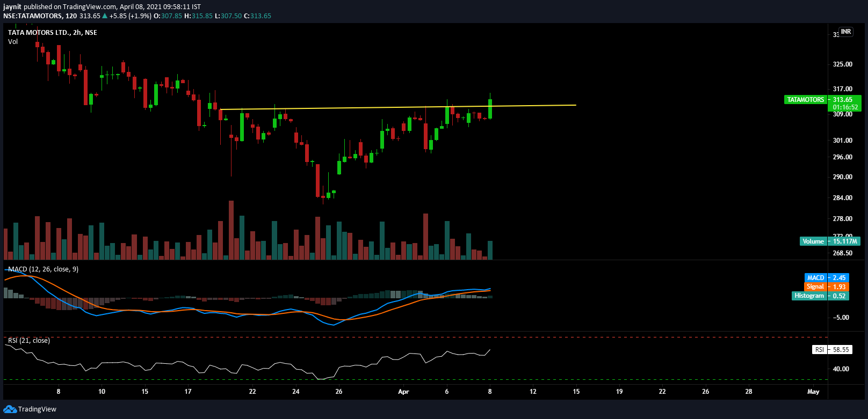Select the TATAMOTORS price label tag
Screen dimensions: 868x419
[805, 100]
